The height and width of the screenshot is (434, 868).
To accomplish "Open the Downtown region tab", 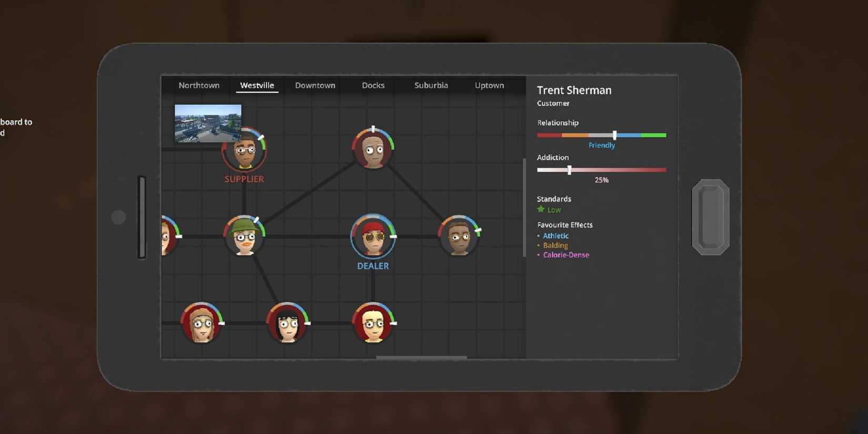I will 315,85.
